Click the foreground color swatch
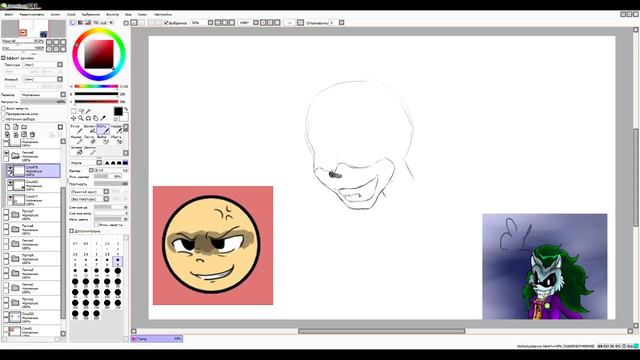The height and width of the screenshot is (360, 640). click(118, 111)
